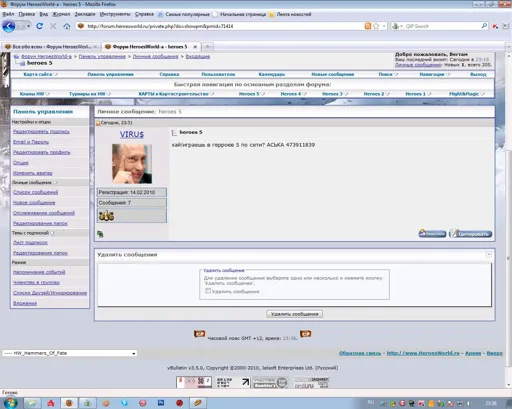The image size is (512, 409).
Task: Tick the 'Удалить сообщения' checkbox
Action: coord(208,291)
